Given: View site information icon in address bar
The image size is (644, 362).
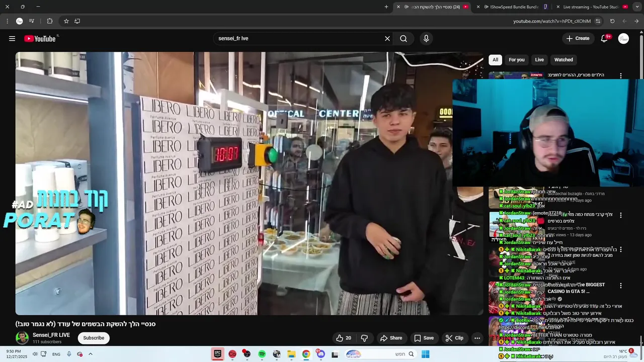Looking at the screenshot, I should [598, 21].
